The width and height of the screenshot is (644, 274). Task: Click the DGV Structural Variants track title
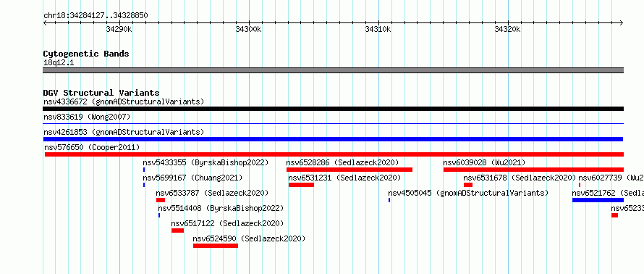pyautogui.click(x=101, y=93)
